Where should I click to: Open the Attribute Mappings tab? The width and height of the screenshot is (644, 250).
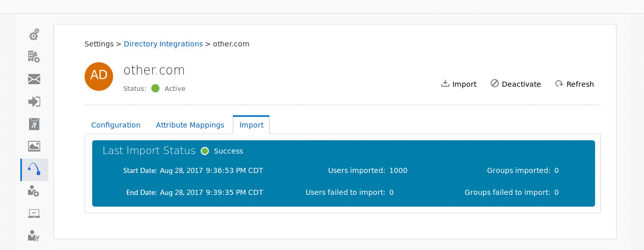point(190,125)
